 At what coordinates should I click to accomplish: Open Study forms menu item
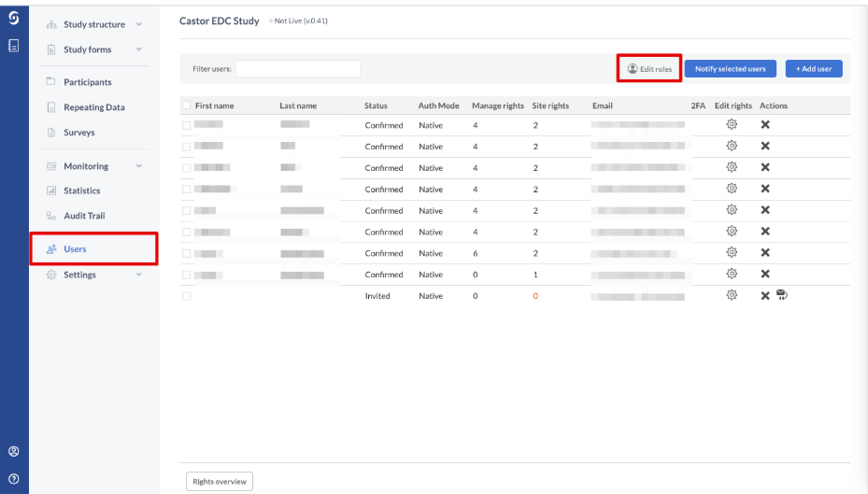(88, 49)
